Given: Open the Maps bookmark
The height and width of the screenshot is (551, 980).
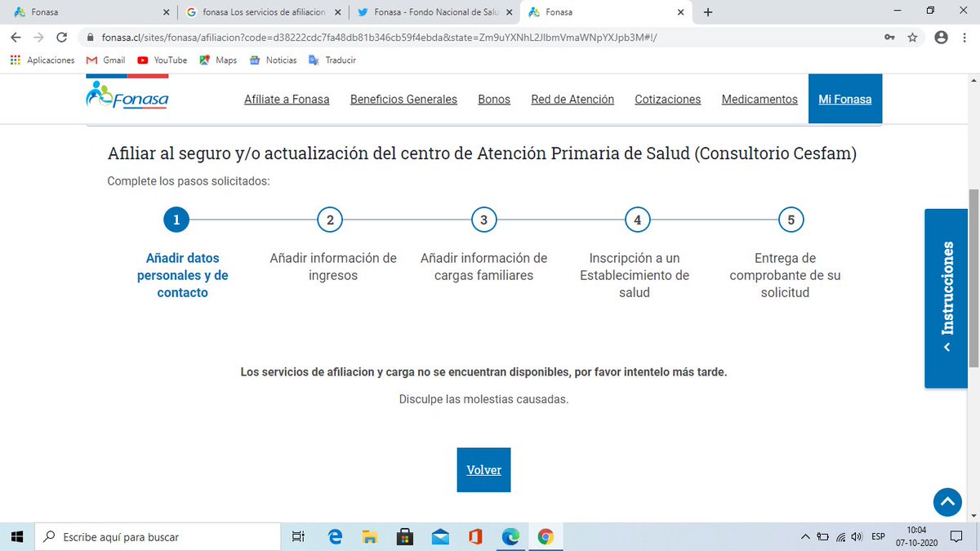Looking at the screenshot, I should (x=217, y=60).
